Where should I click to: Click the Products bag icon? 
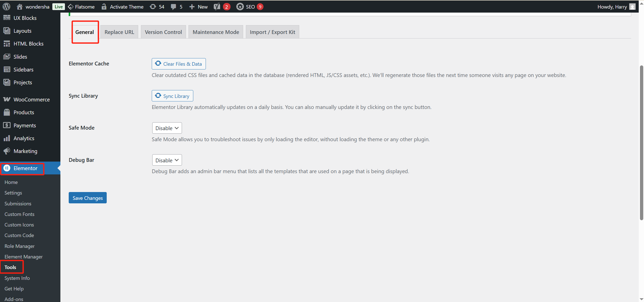click(x=7, y=112)
